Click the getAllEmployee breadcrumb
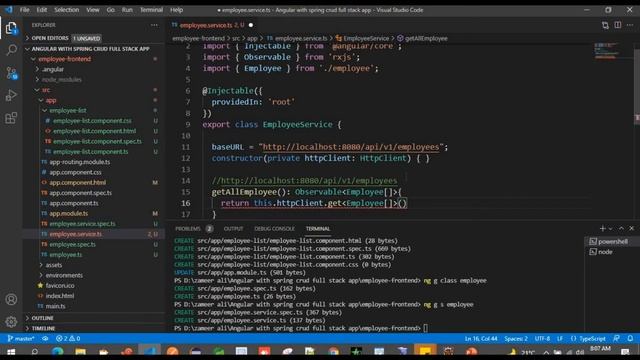The width and height of the screenshot is (640, 360). (x=426, y=38)
